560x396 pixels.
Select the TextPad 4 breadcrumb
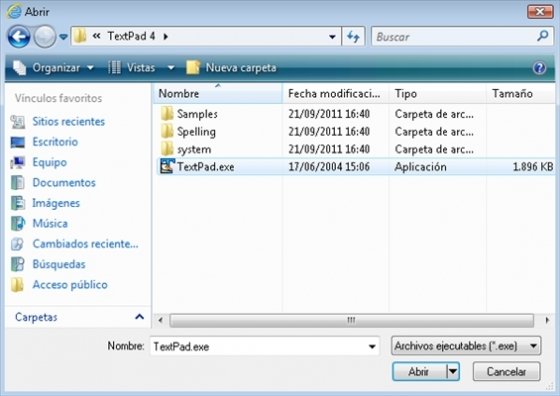131,36
